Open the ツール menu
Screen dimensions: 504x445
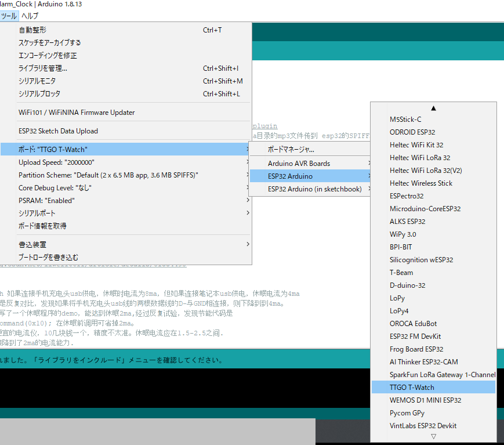pos(9,16)
